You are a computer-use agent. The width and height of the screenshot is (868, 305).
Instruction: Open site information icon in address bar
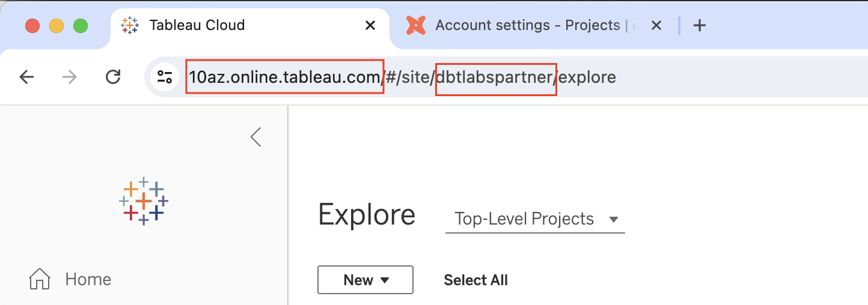(x=164, y=77)
